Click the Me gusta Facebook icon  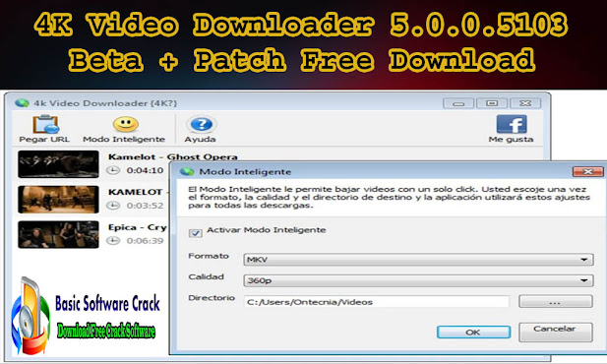[512, 124]
